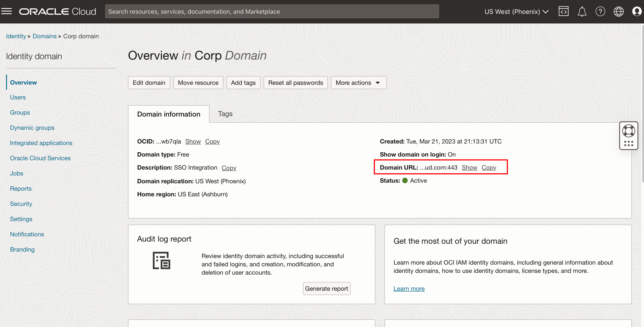Open the Jobs section
Viewport: 644px width, 327px height.
17,174
